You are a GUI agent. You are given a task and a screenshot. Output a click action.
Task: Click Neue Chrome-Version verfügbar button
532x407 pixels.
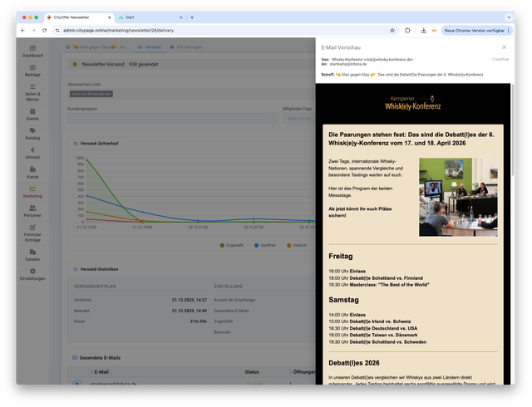click(x=473, y=30)
